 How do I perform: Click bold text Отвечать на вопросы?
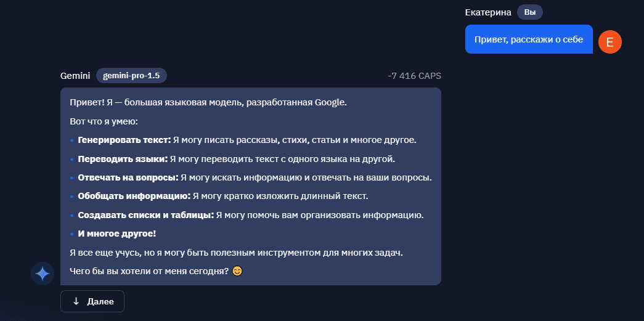coord(129,177)
